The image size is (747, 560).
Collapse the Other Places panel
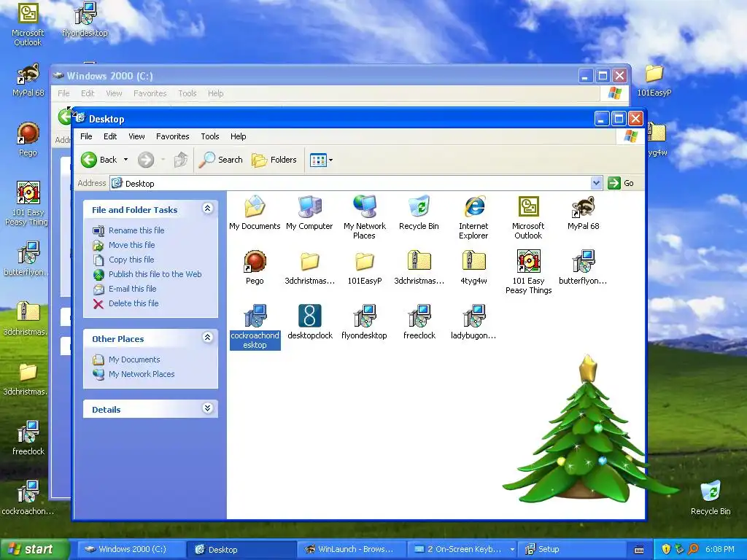coord(207,338)
